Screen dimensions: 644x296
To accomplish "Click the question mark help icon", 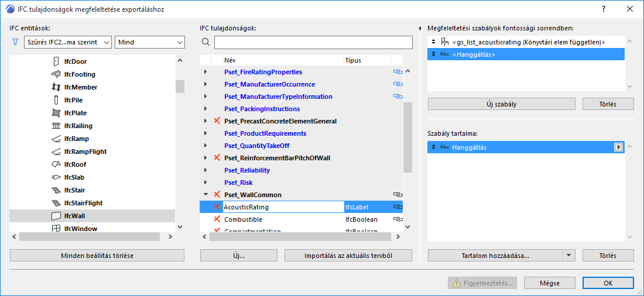I will pos(604,9).
